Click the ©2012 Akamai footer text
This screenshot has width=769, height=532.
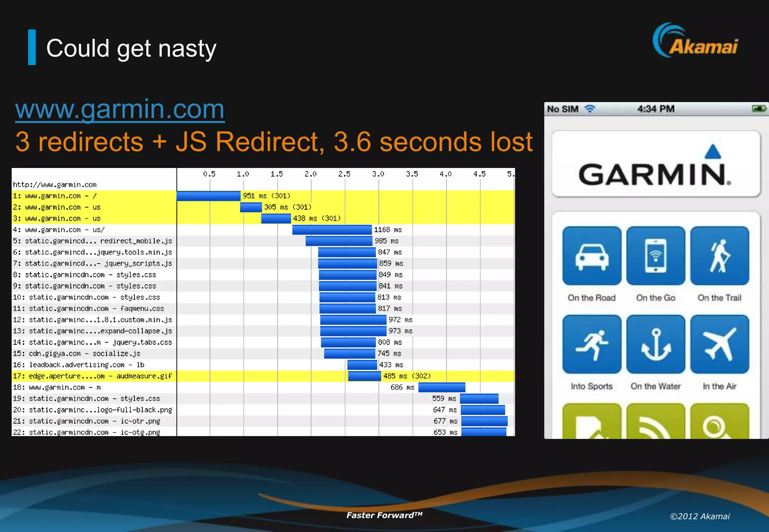(700, 516)
